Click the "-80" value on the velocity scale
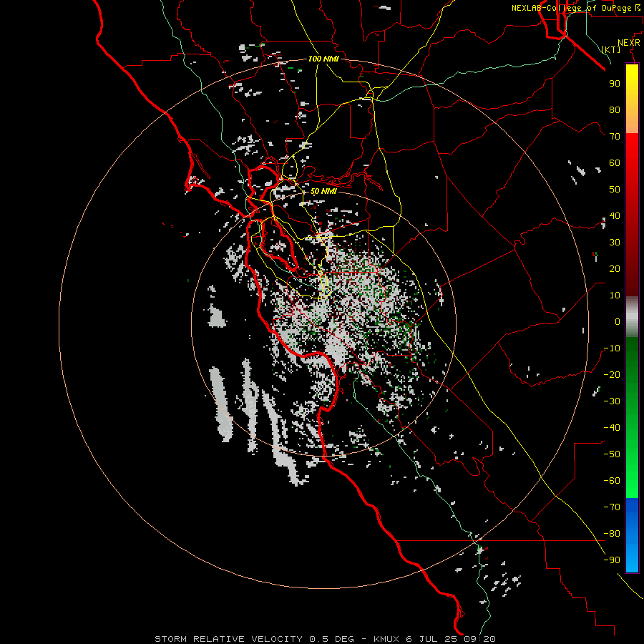Image resolution: width=644 pixels, height=644 pixels. pyautogui.click(x=612, y=534)
